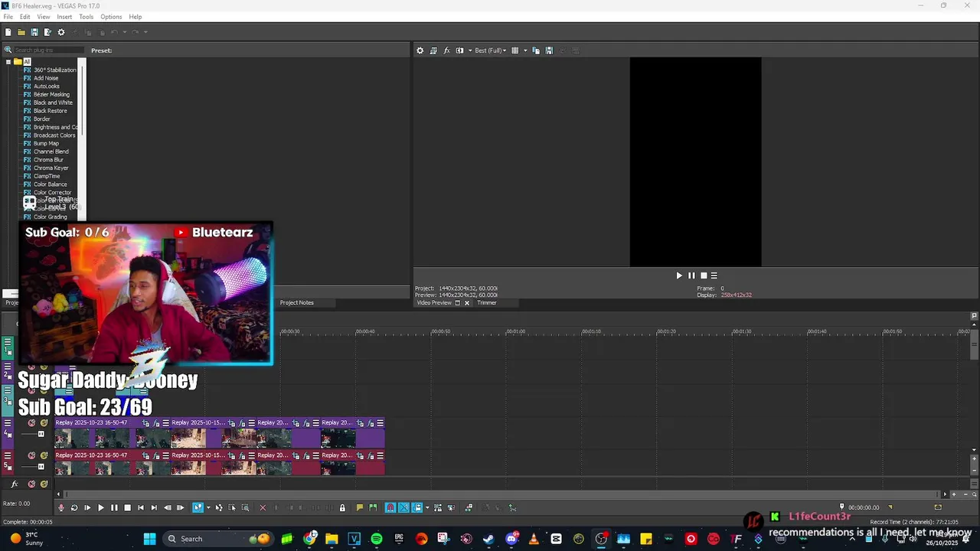The width and height of the screenshot is (980, 551).
Task: Open Windows Start menu
Action: pos(149,539)
